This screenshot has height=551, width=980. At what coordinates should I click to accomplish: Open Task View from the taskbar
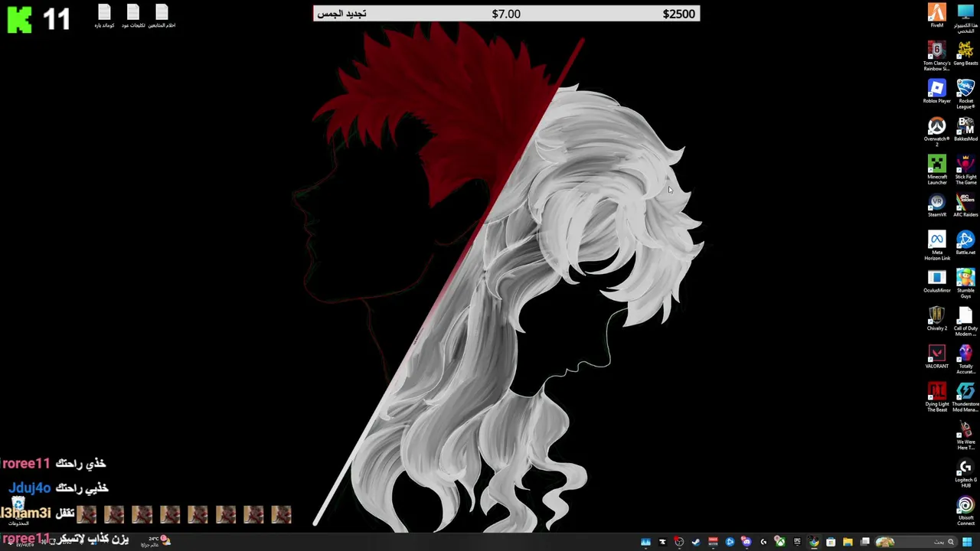point(864,542)
